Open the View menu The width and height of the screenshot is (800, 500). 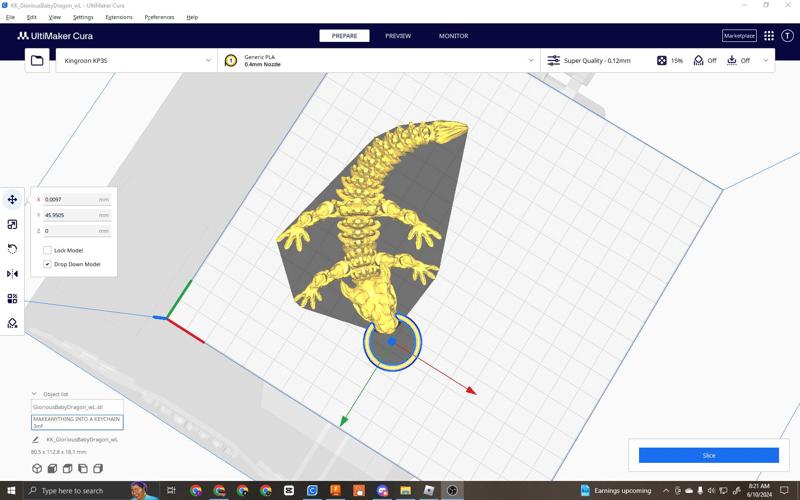(55, 17)
